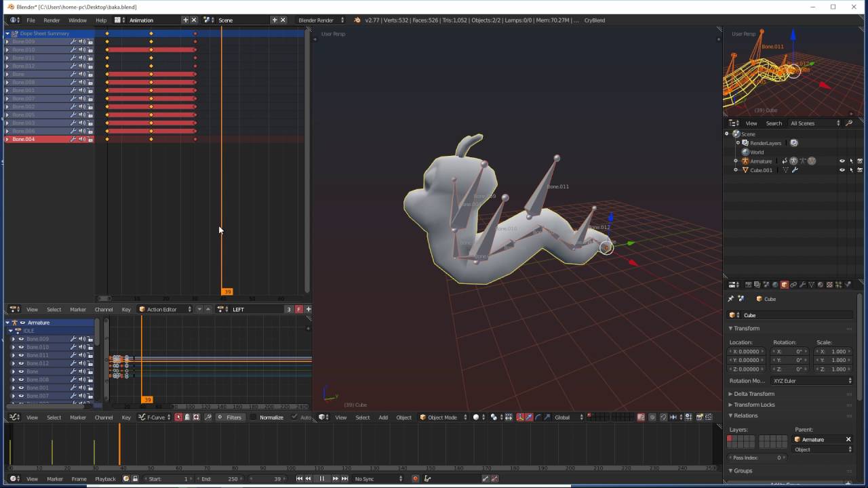The width and height of the screenshot is (868, 488).
Task: Pause animation playback
Action: coord(321,479)
